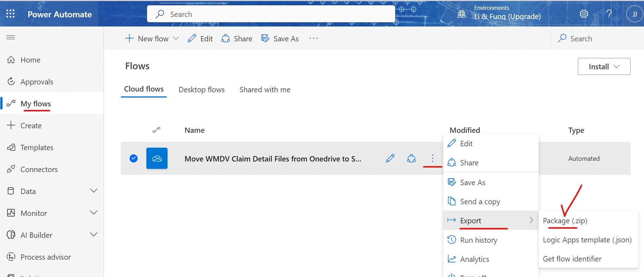Viewport: 644px width, 277px height.
Task: Open the app launcher waffle icon
Action: [11, 14]
